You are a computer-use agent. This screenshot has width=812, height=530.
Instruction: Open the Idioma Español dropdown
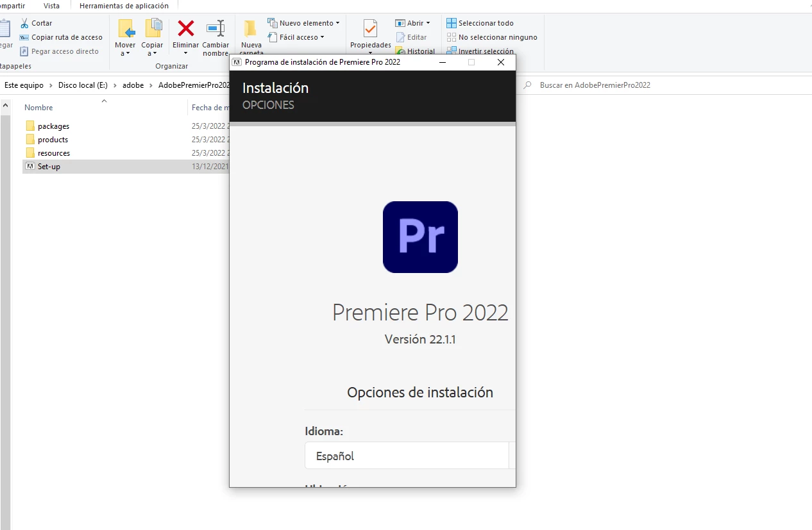[410, 456]
